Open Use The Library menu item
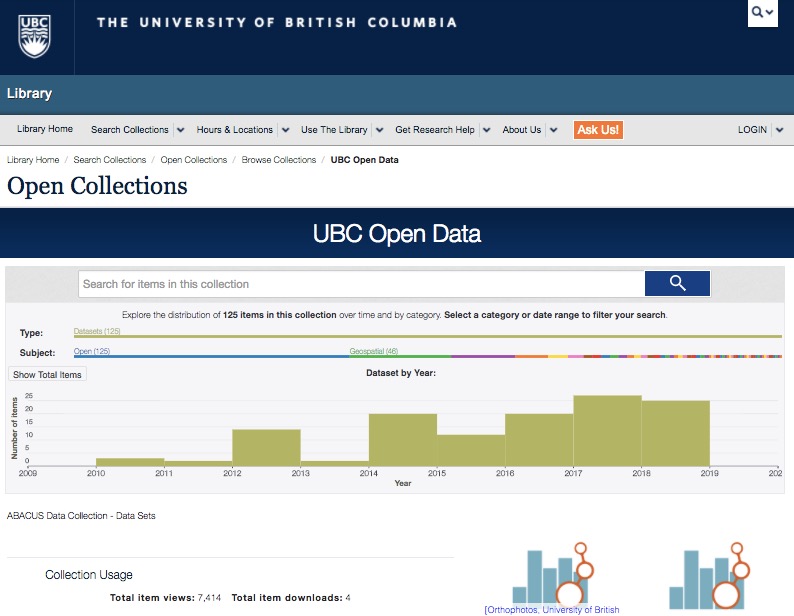This screenshot has width=794, height=616. [334, 130]
